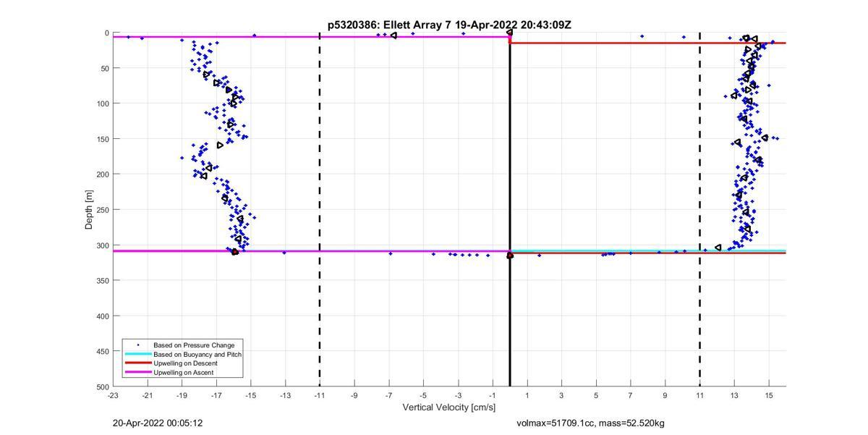Screen dimensions: 868x435
Task: Click the timestamp '20-Apr-2022 00:05:12'
Action: coord(158,423)
